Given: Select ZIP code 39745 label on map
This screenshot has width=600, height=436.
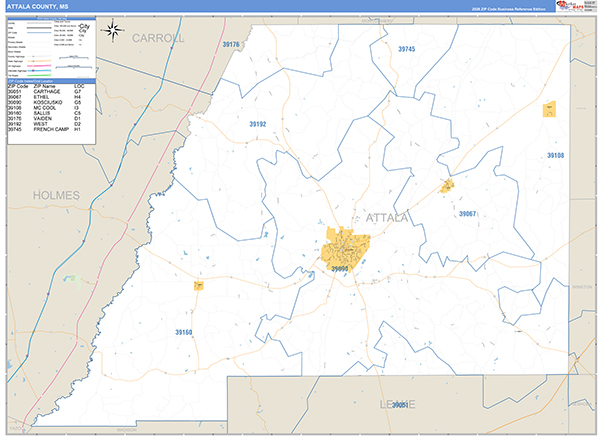Looking at the screenshot, I should point(406,49).
